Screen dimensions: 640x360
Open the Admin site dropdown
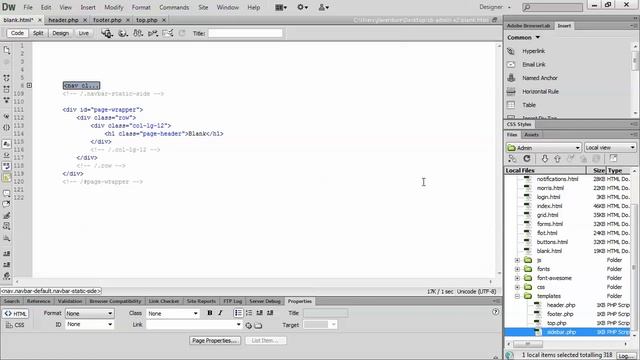click(543, 148)
